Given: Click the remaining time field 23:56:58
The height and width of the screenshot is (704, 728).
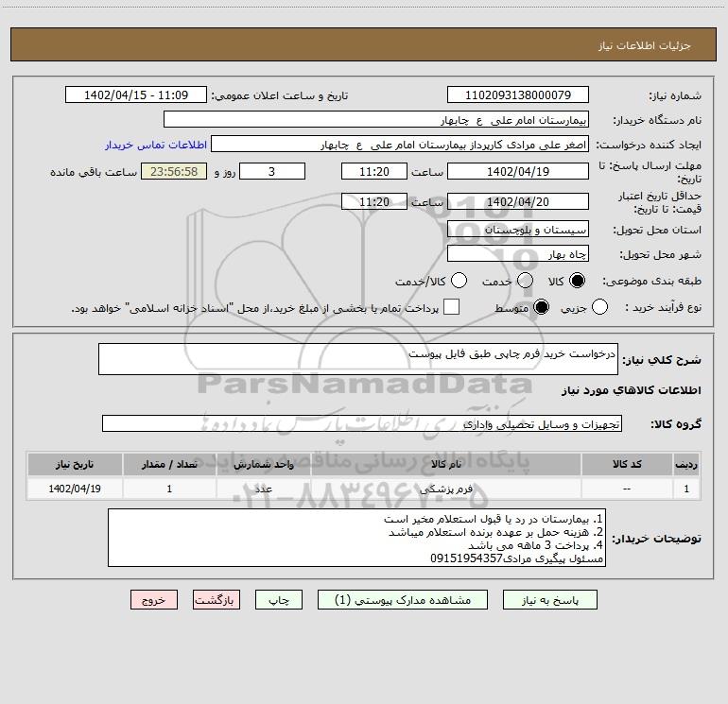Looking at the screenshot, I should tap(174, 171).
